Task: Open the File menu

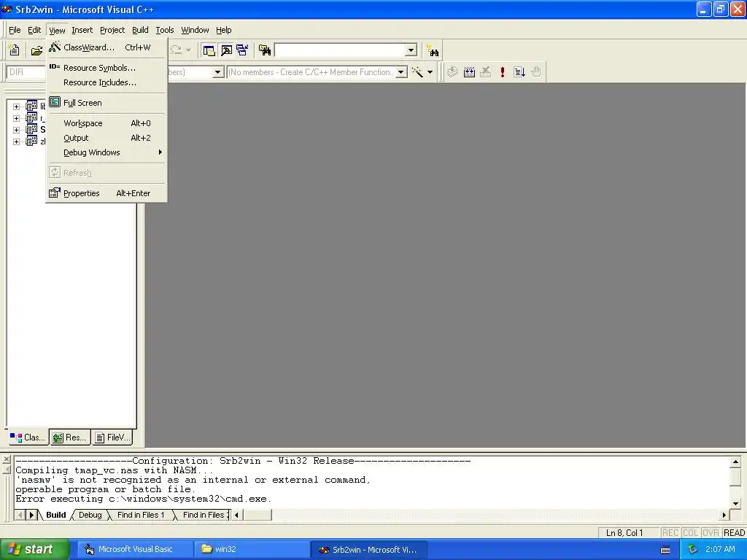Action: coord(15,30)
